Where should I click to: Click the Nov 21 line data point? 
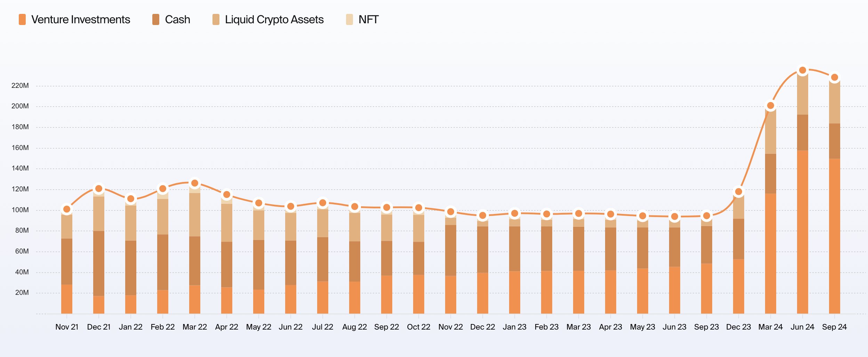pyautogui.click(x=67, y=209)
